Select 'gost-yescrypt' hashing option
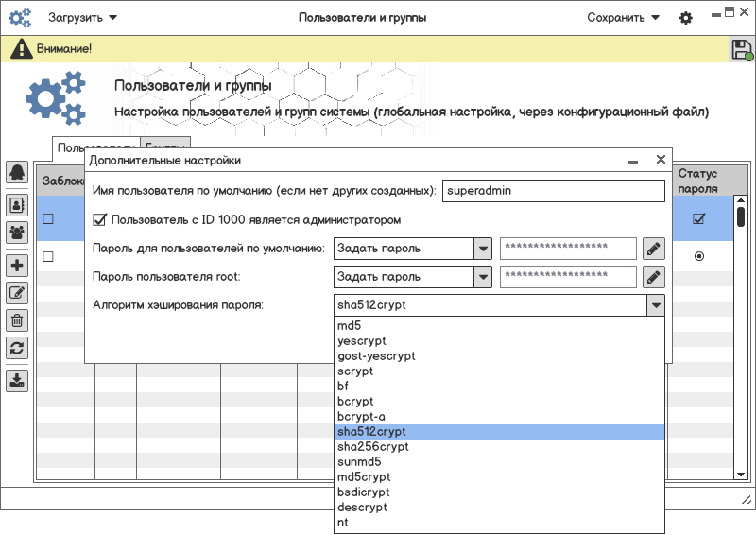 tap(376, 355)
